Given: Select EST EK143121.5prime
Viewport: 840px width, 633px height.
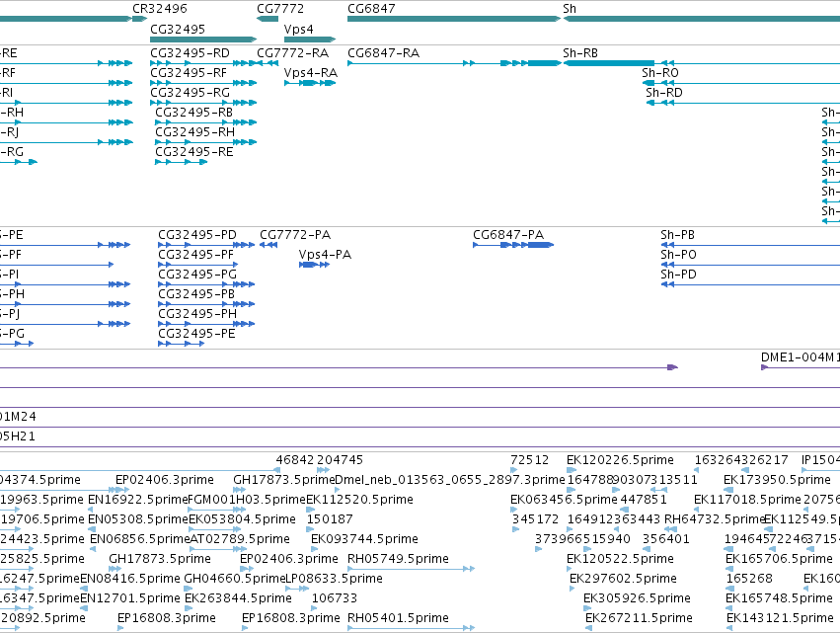Looking at the screenshot, I should coord(780,618).
